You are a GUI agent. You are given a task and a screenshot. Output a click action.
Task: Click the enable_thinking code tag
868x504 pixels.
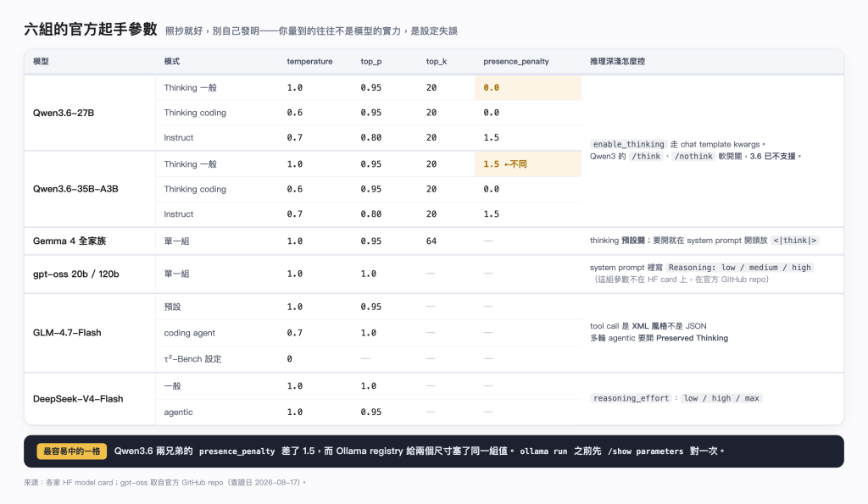coord(628,144)
